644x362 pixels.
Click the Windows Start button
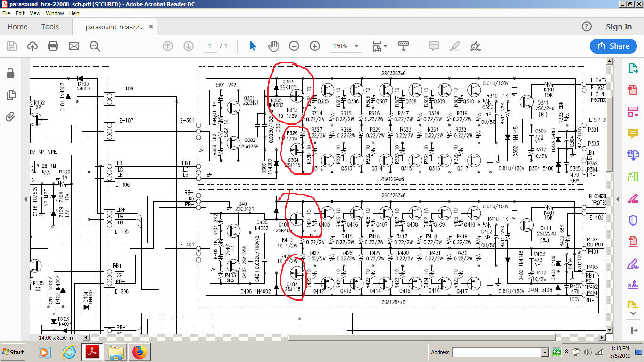pyautogui.click(x=13, y=352)
